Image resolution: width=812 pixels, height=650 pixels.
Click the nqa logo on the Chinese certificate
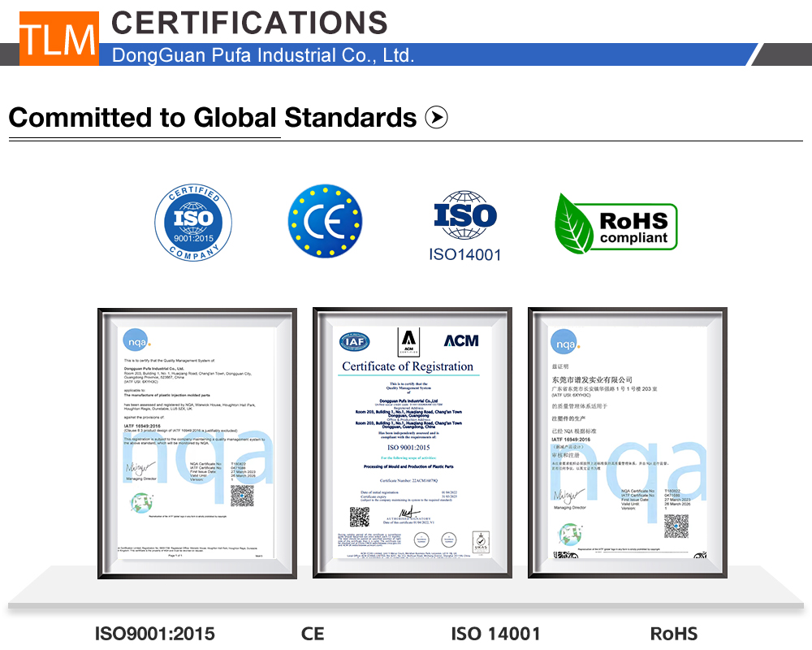click(564, 343)
